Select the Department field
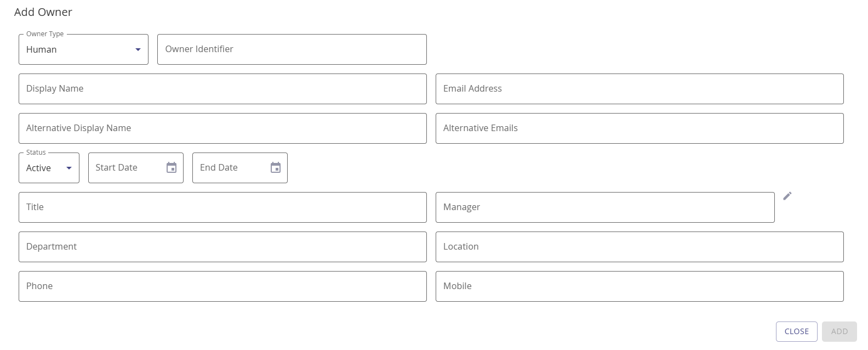This screenshot has height=350, width=868. (x=222, y=246)
